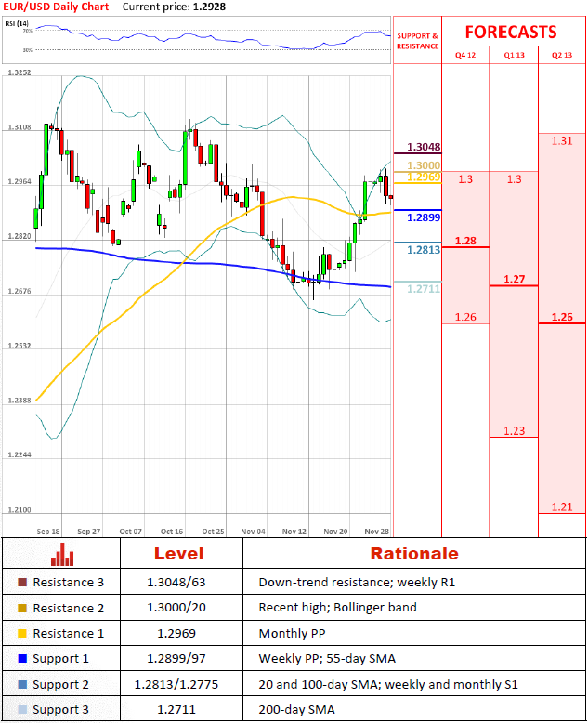This screenshot has width=588, height=723.
Task: Click the level value 1.3048/63
Action: pos(176,583)
